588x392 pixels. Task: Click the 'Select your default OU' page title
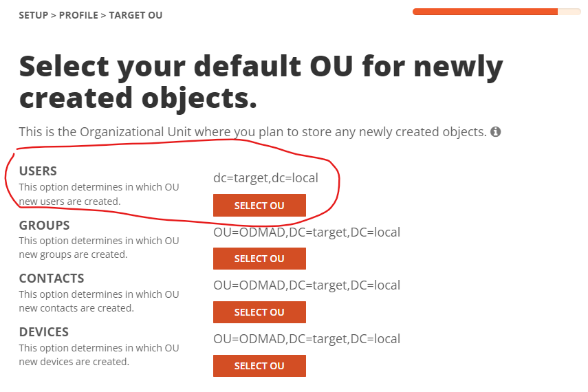coord(261,82)
